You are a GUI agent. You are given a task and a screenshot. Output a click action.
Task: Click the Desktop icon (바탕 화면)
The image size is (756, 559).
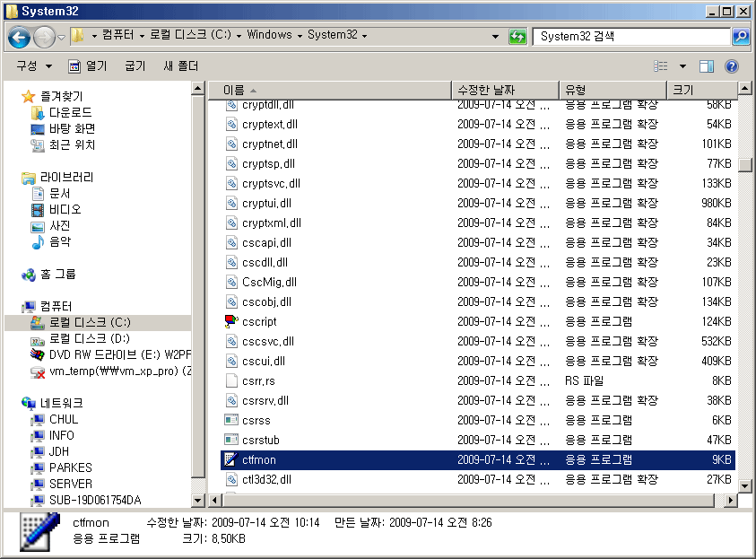[38, 129]
